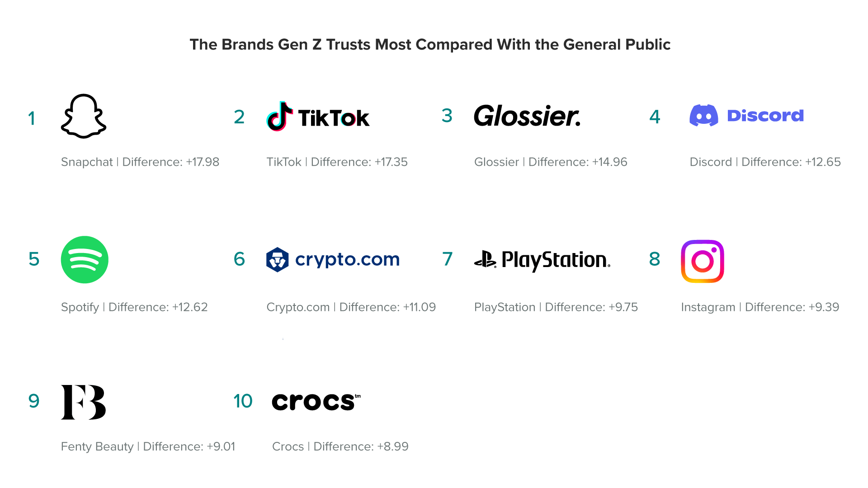This screenshot has height=488, width=868.
Task: Click the PlayStation logo
Action: tap(542, 260)
